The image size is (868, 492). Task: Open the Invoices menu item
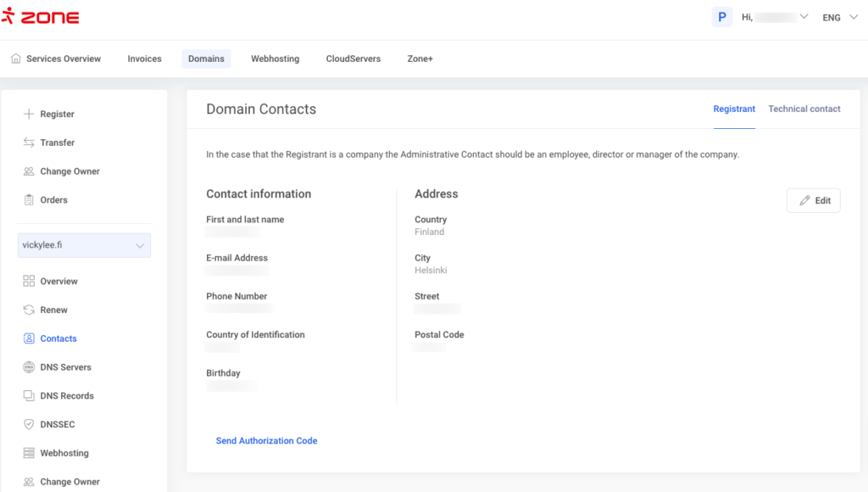coord(144,59)
